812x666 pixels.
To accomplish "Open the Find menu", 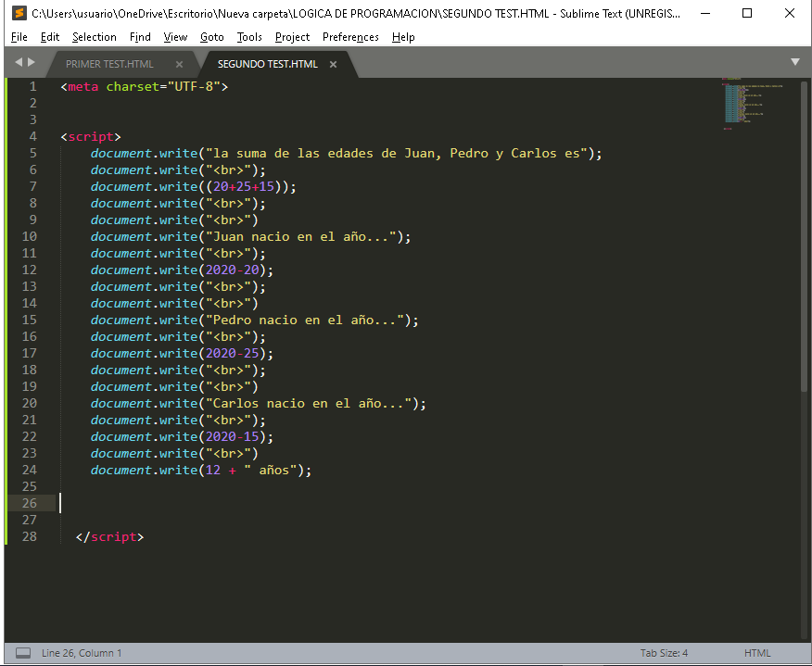I will tap(140, 37).
